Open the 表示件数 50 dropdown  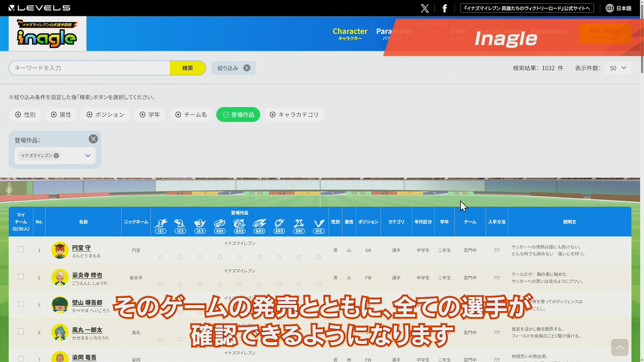pos(618,68)
